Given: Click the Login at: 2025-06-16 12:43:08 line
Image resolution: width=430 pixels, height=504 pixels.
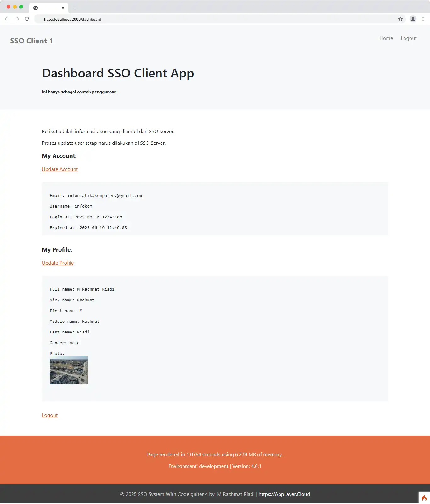Looking at the screenshot, I should point(86,217).
